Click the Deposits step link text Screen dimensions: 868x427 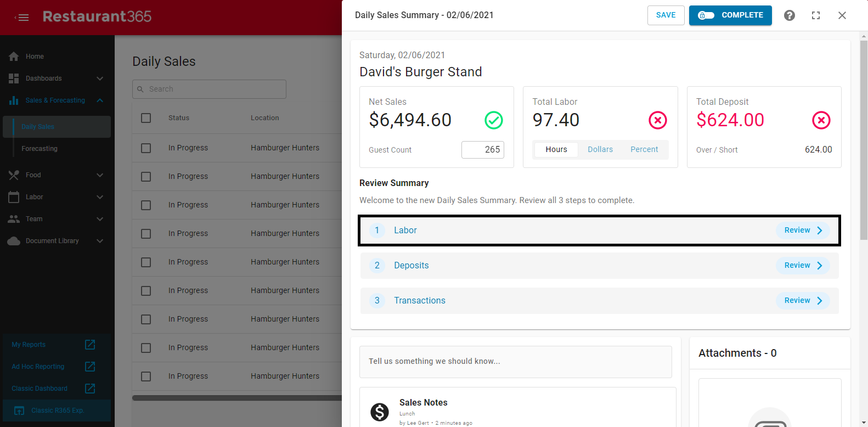coord(412,266)
